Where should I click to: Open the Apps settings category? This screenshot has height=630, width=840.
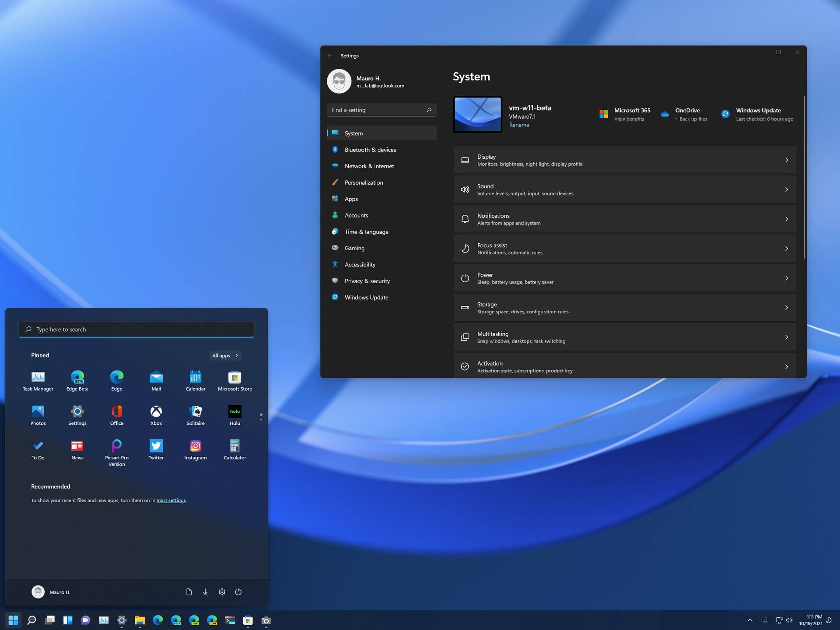[351, 199]
